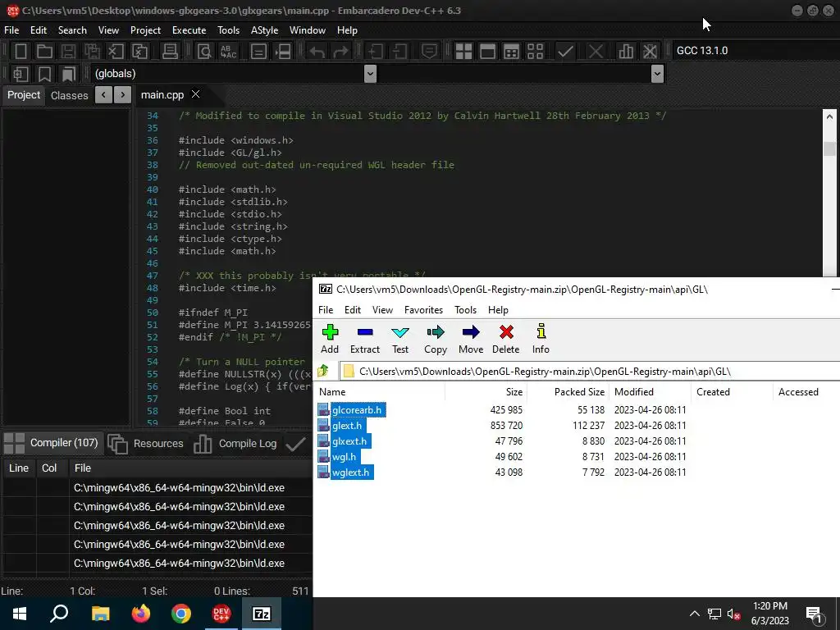Click the Save floppy disk icon
This screenshot has height=630, width=840.
coord(68,52)
